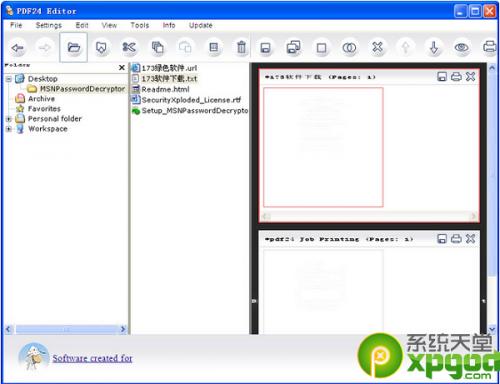Open the Info menu
This screenshot has width=500, height=384.
click(169, 25)
